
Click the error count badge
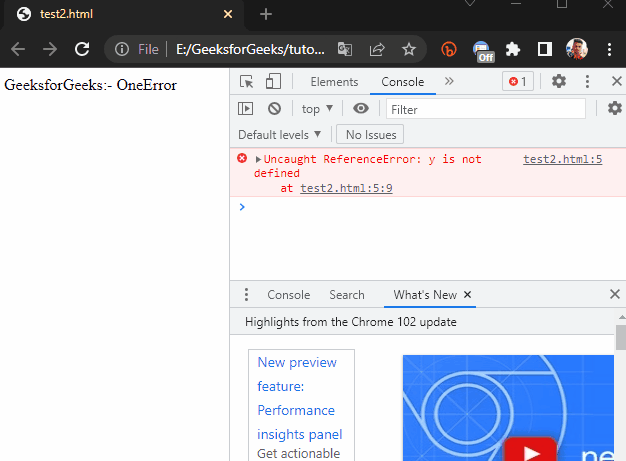[x=518, y=82]
